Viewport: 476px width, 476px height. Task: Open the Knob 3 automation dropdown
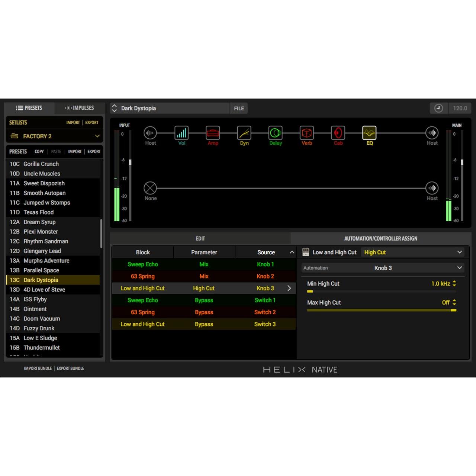[382, 267]
